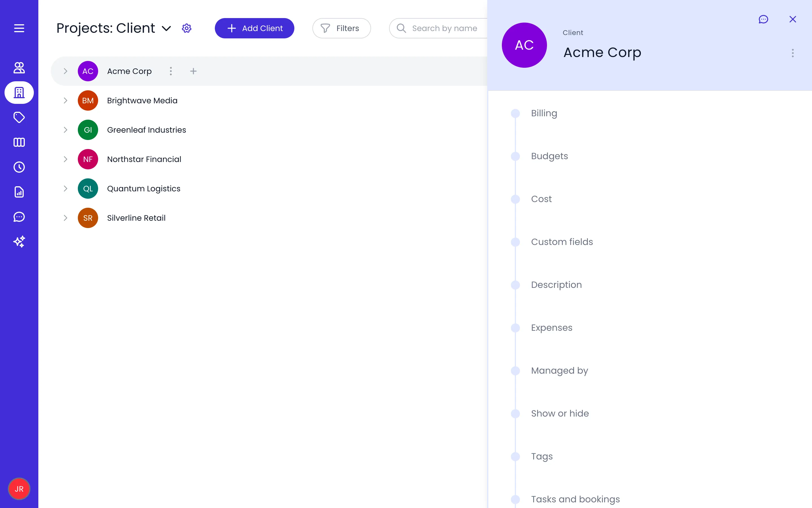
Task: Open the Projects building icon in sidebar
Action: click(19, 92)
